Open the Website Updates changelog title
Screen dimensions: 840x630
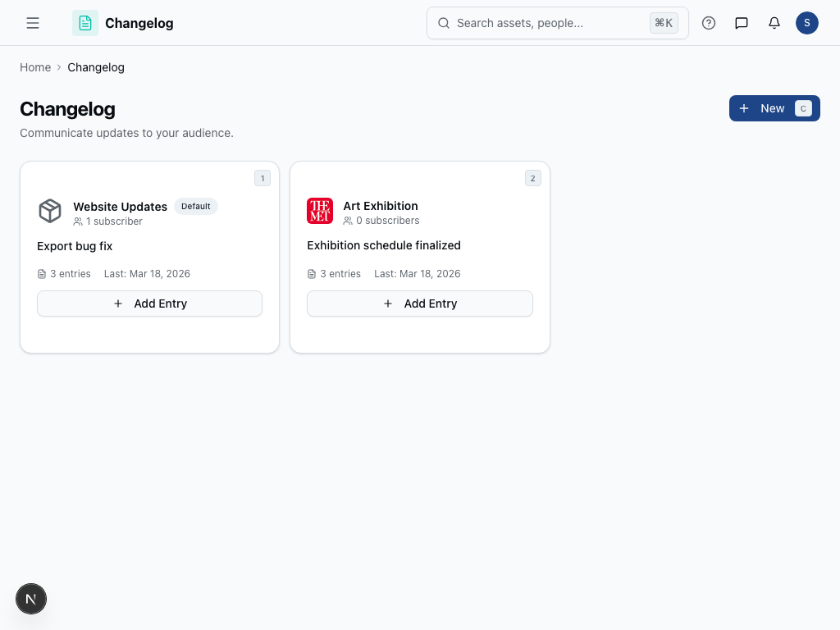click(x=120, y=207)
